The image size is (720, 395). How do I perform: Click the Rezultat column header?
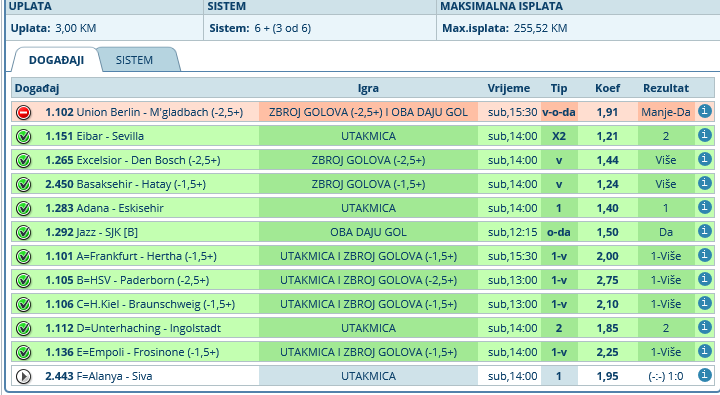pyautogui.click(x=666, y=88)
